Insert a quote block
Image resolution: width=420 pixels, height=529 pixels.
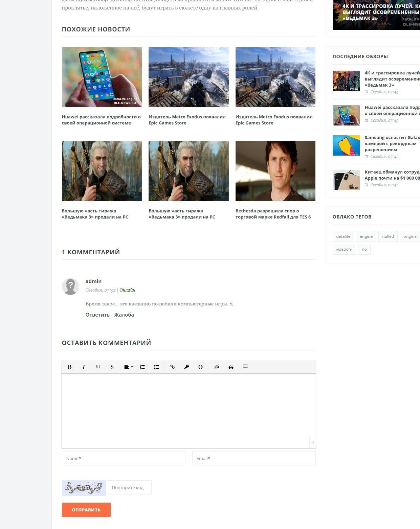(x=231, y=367)
